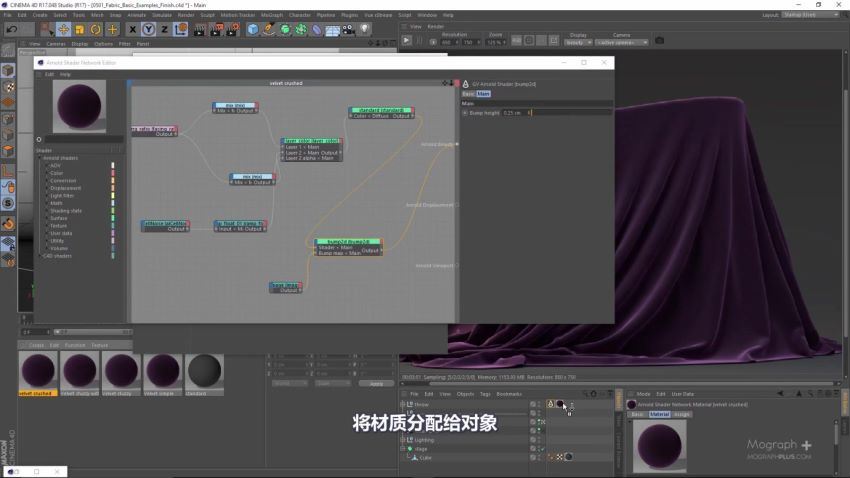Open the MoGraph menu
Image resolution: width=850 pixels, height=478 pixels.
pyautogui.click(x=272, y=15)
